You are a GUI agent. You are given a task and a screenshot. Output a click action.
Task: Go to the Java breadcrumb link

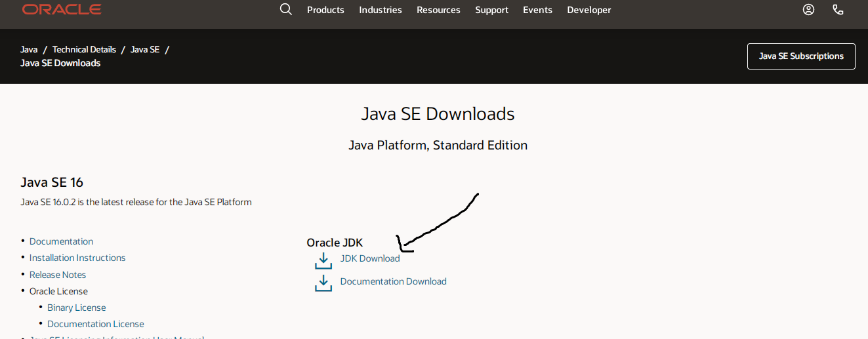pos(29,50)
